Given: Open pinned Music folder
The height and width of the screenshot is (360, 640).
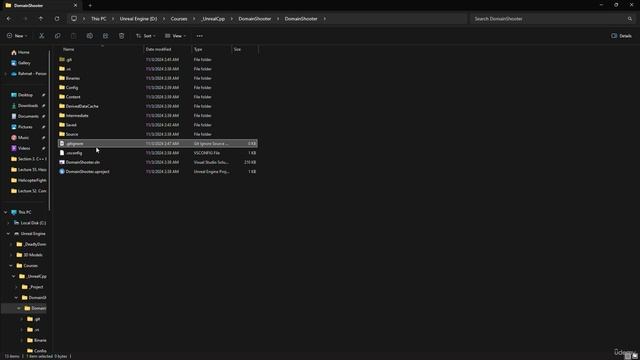Looking at the screenshot, I should click(x=20, y=138).
